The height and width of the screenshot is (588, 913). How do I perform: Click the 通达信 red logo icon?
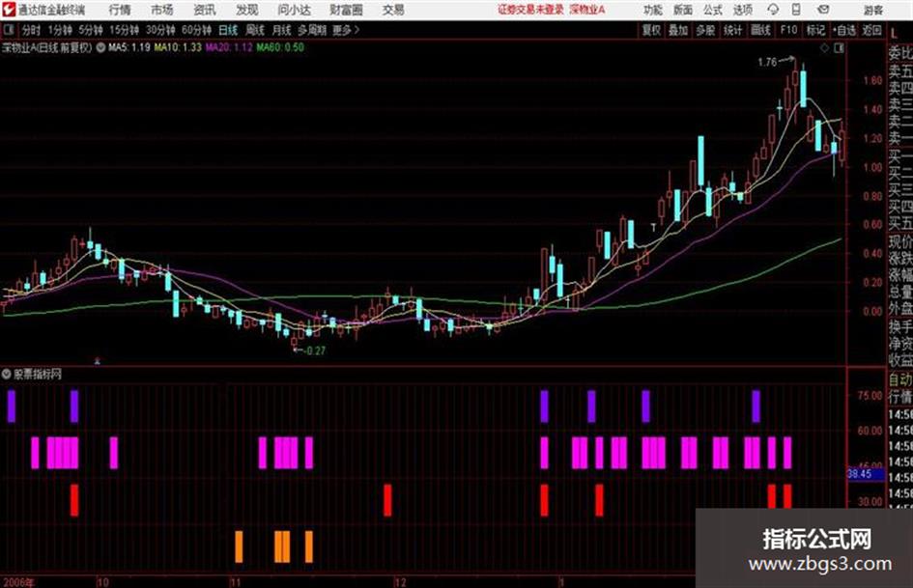[x=8, y=10]
